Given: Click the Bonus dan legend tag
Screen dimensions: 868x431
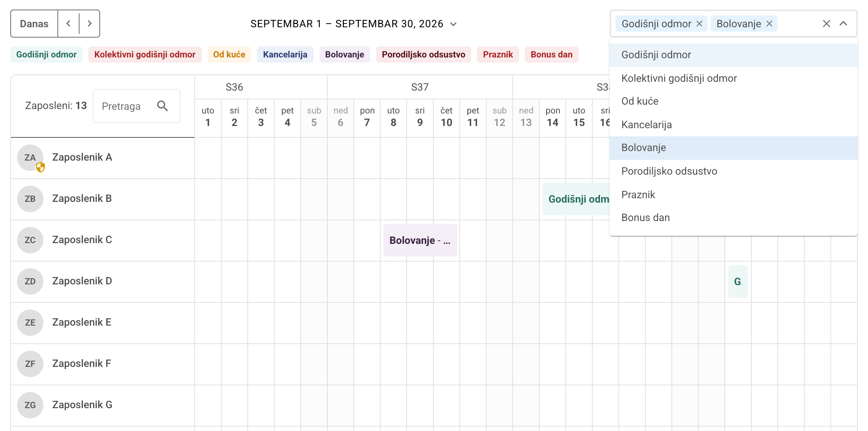Looking at the screenshot, I should click(551, 55).
